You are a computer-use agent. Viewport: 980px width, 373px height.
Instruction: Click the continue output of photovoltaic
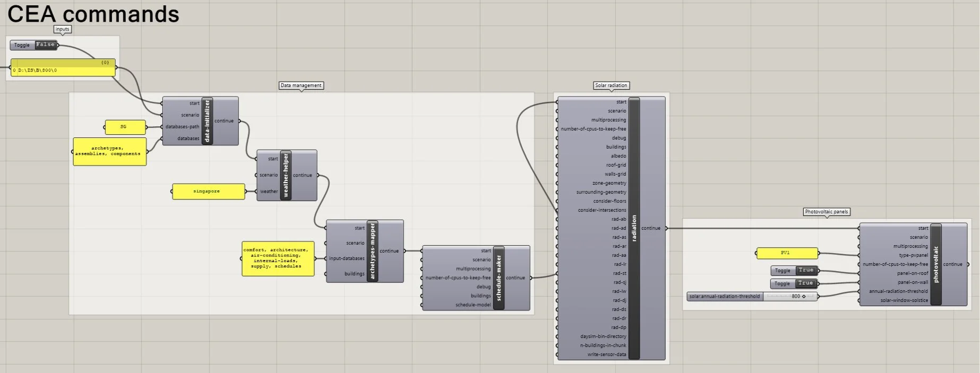click(953, 264)
